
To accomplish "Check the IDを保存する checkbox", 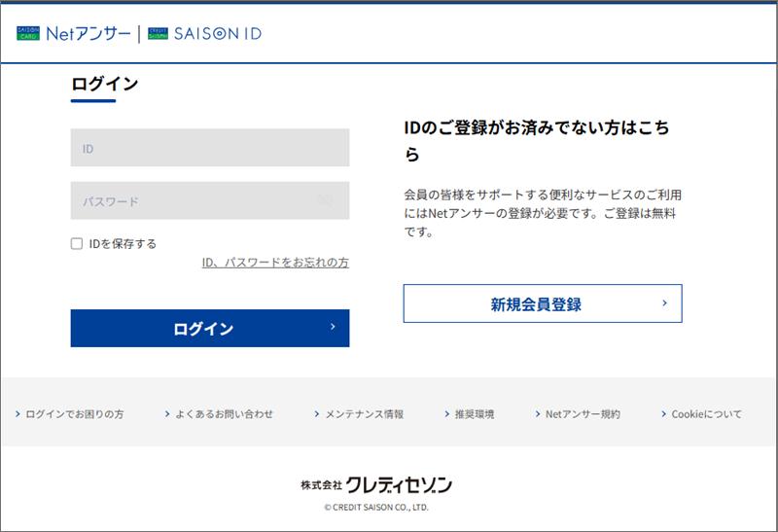I will [x=77, y=244].
